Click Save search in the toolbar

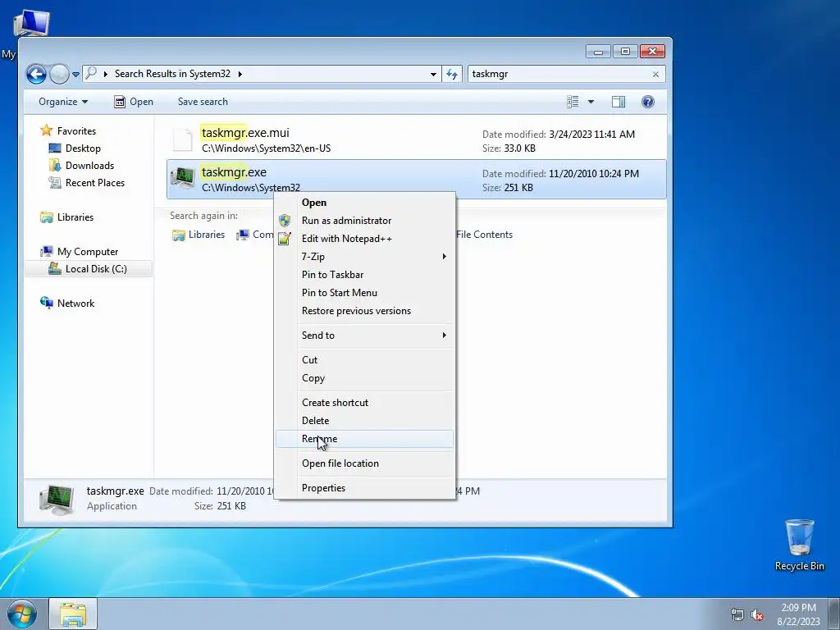[203, 102]
